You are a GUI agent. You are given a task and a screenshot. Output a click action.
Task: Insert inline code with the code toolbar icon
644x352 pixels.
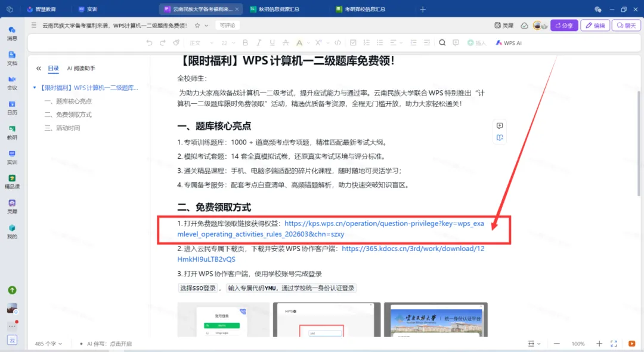[x=338, y=43]
